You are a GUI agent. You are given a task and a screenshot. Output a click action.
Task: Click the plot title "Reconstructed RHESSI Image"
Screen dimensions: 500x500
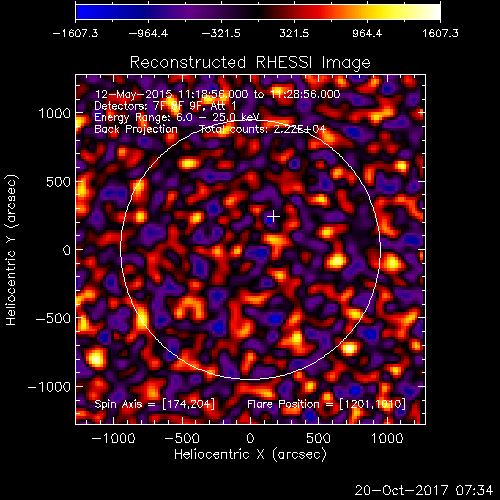pyautogui.click(x=250, y=62)
